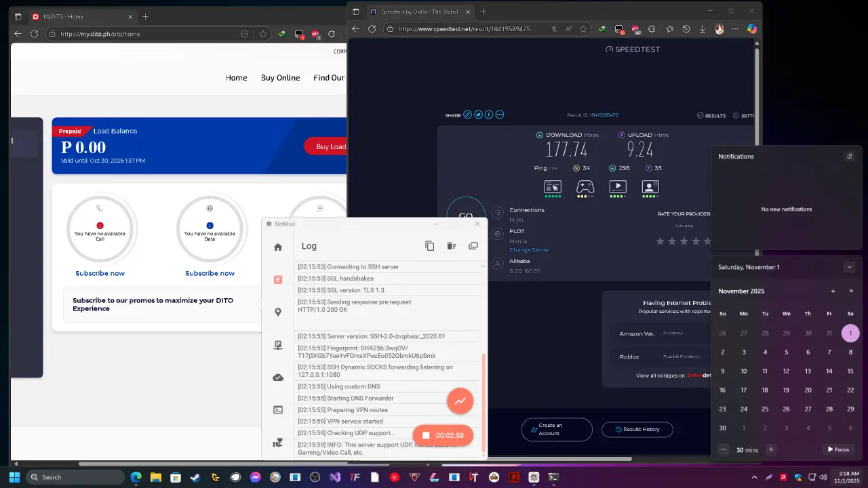
Task: Open the Home menu on DITO site
Action: (x=236, y=78)
